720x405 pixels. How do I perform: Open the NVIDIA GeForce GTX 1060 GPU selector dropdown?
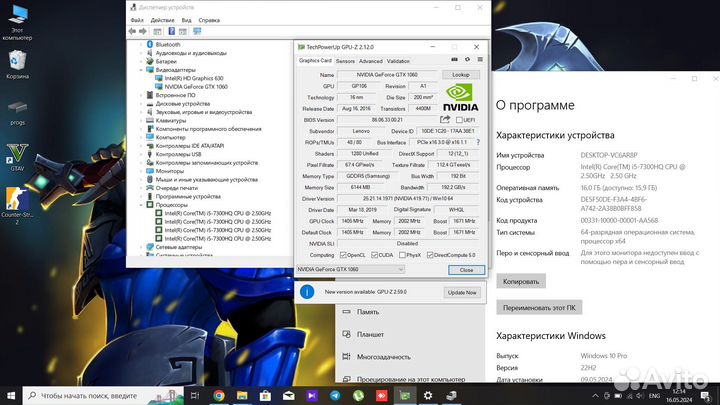[350, 270]
